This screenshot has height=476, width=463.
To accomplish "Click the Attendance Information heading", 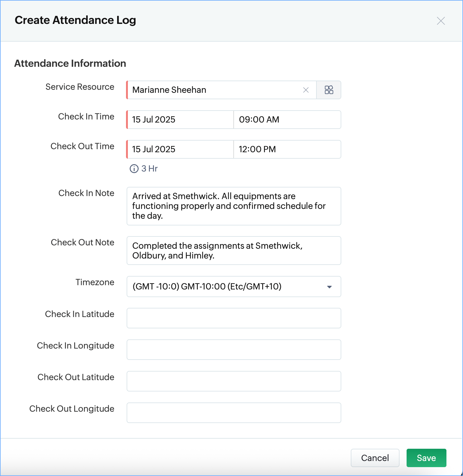I will [70, 63].
